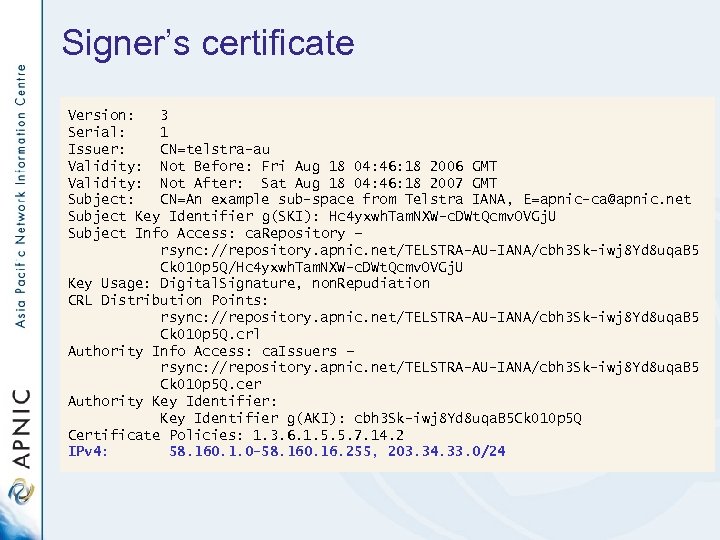Click the 'Ck010p5Q/Hc4yxwhTamNXW-cDWtQcmvOVGjU' path line

pyautogui.click(x=311, y=267)
